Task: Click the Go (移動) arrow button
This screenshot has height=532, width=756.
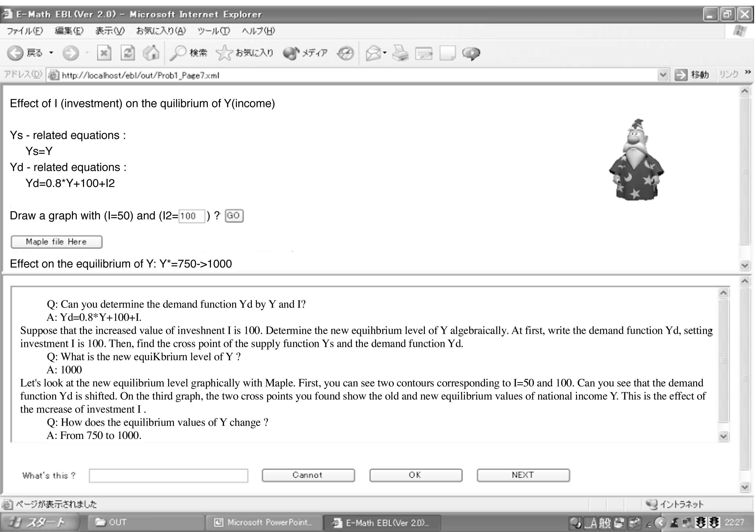Action: tap(681, 75)
